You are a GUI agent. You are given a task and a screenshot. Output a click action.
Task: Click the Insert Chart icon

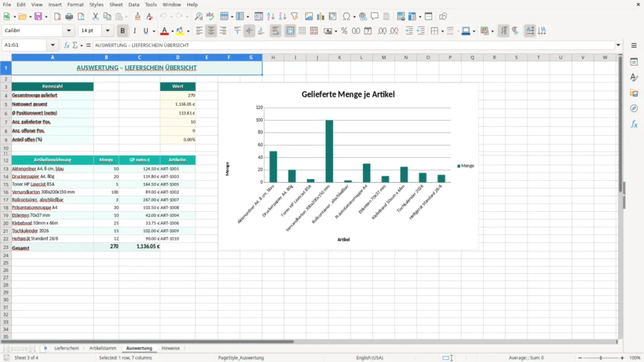click(x=321, y=16)
